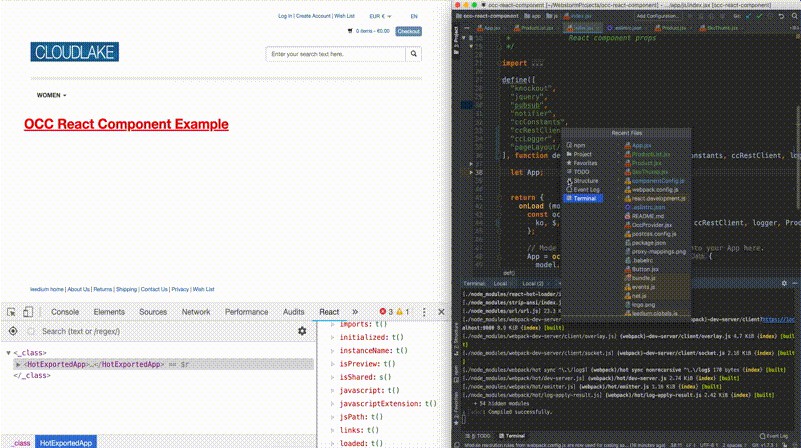Open logo.png from the Recent Files list

pos(640,304)
